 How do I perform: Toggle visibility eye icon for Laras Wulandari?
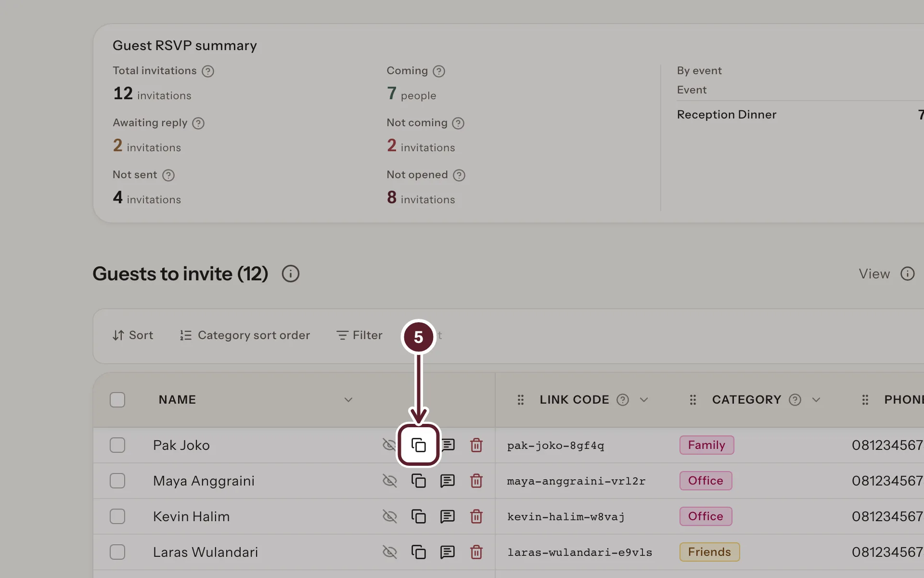389,552
